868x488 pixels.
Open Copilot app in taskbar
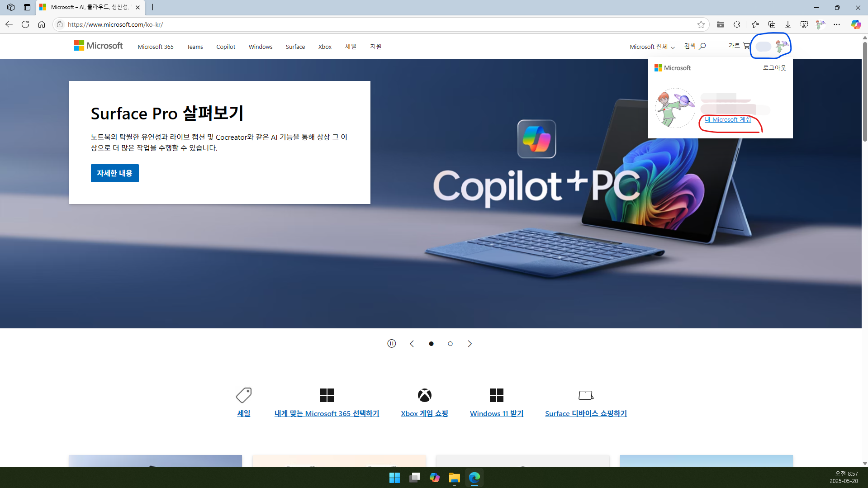[435, 478]
